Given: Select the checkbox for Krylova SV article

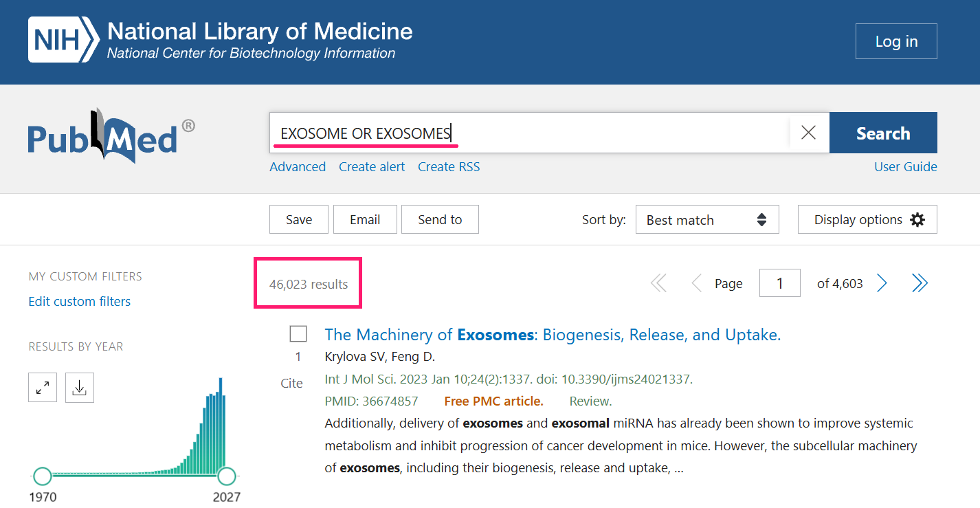Looking at the screenshot, I should point(298,334).
